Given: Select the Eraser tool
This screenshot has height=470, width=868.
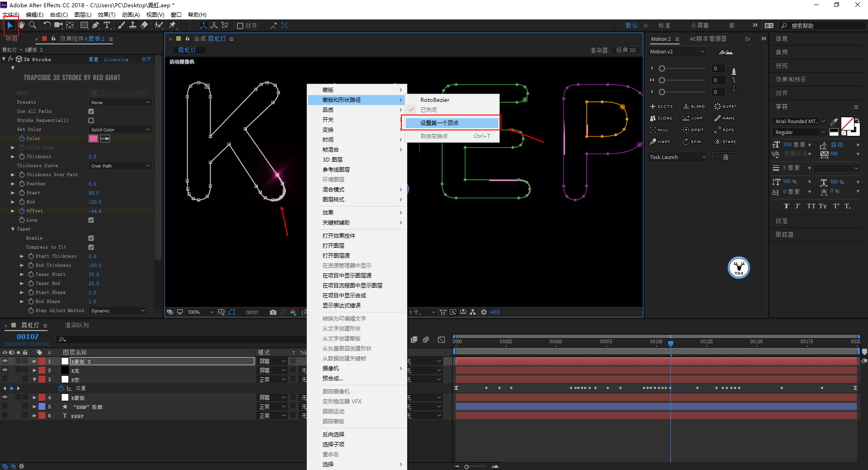Looking at the screenshot, I should coord(144,25).
